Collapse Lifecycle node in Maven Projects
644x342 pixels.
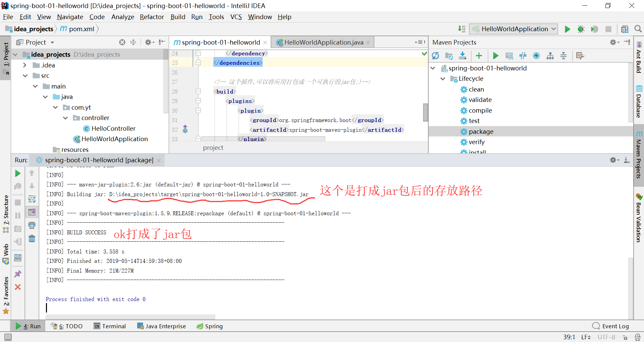(443, 79)
